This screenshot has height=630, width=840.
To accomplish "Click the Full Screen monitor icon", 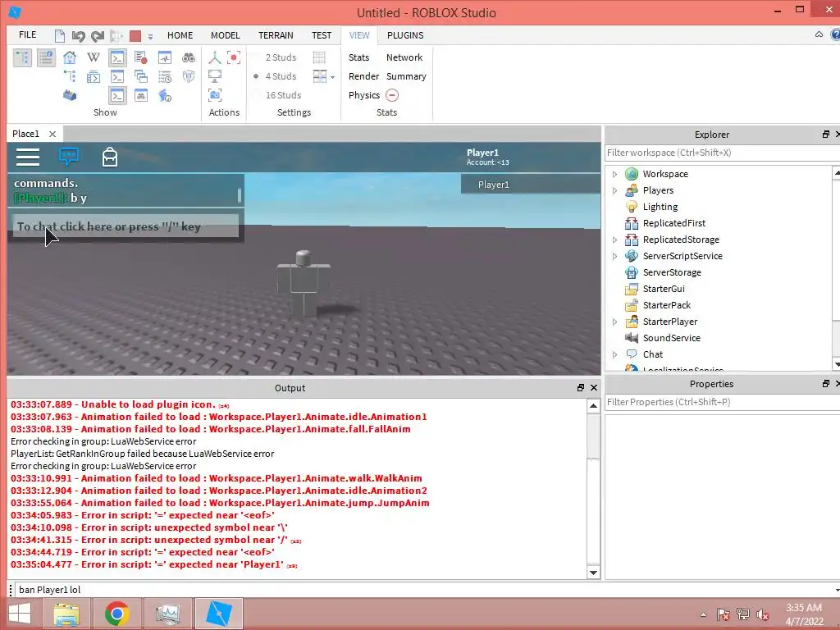I will [215, 76].
